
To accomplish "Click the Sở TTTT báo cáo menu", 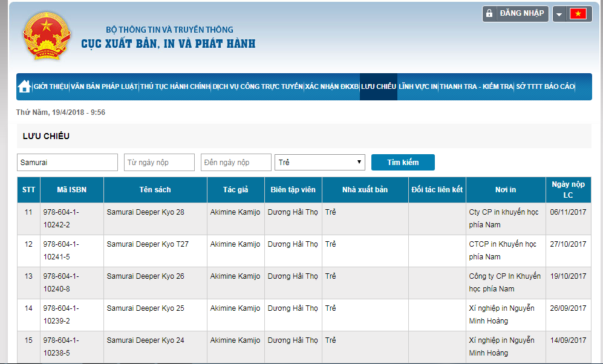I will (545, 86).
